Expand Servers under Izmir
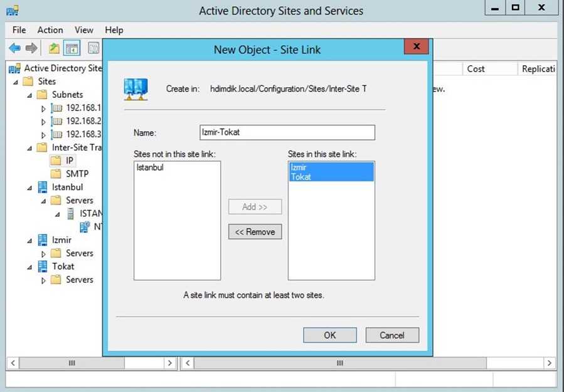 43,254
